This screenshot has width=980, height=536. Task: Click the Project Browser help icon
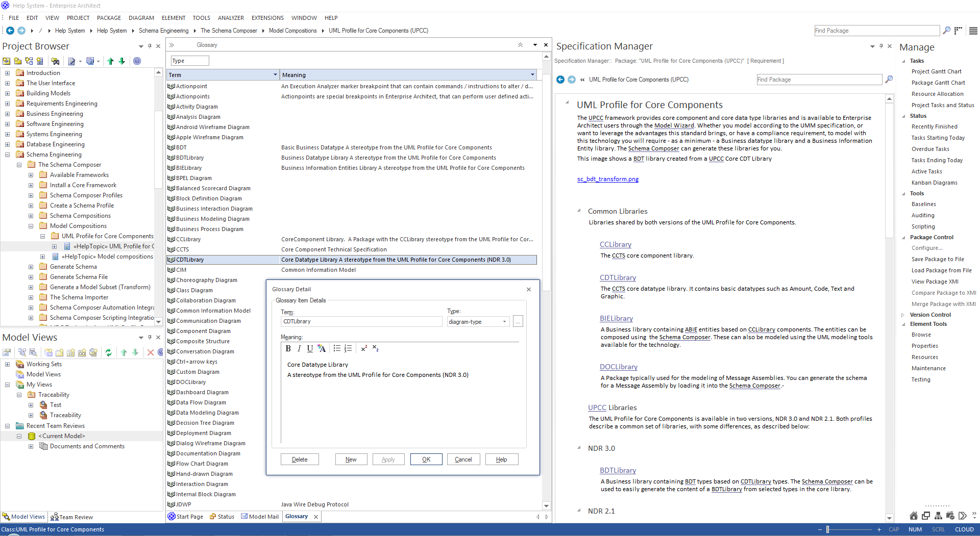137,61
